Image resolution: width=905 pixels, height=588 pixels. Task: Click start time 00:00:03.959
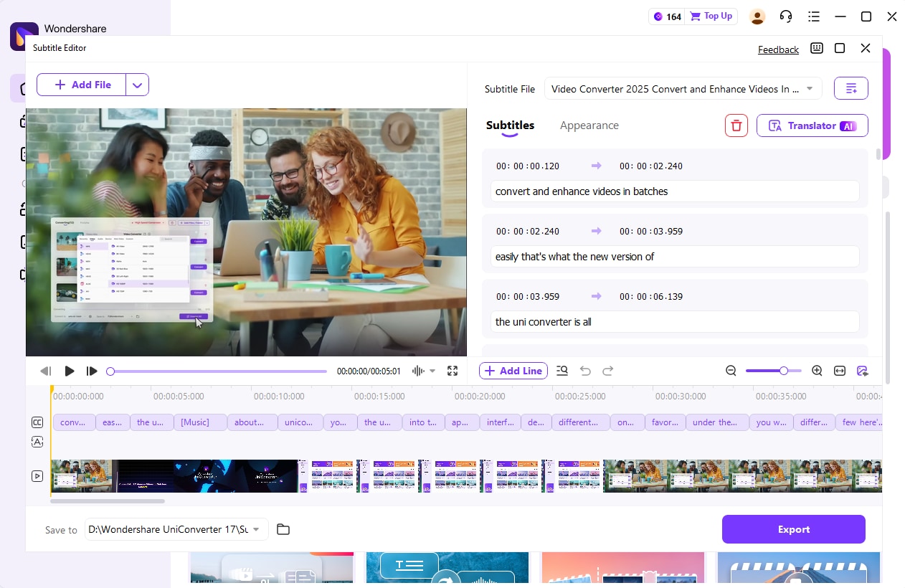[528, 297]
